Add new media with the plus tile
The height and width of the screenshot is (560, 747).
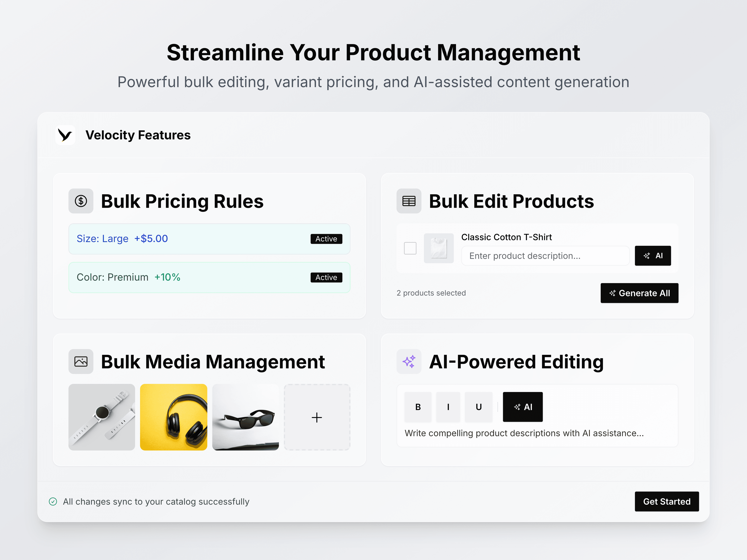(x=317, y=417)
